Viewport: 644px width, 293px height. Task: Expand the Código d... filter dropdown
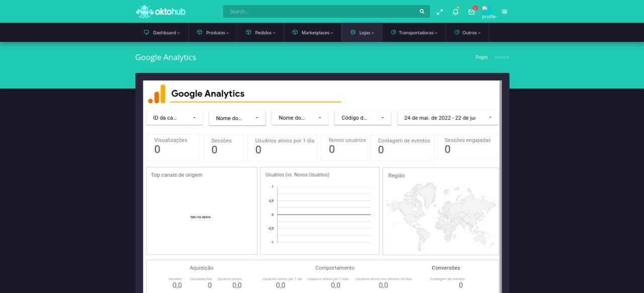click(x=362, y=118)
